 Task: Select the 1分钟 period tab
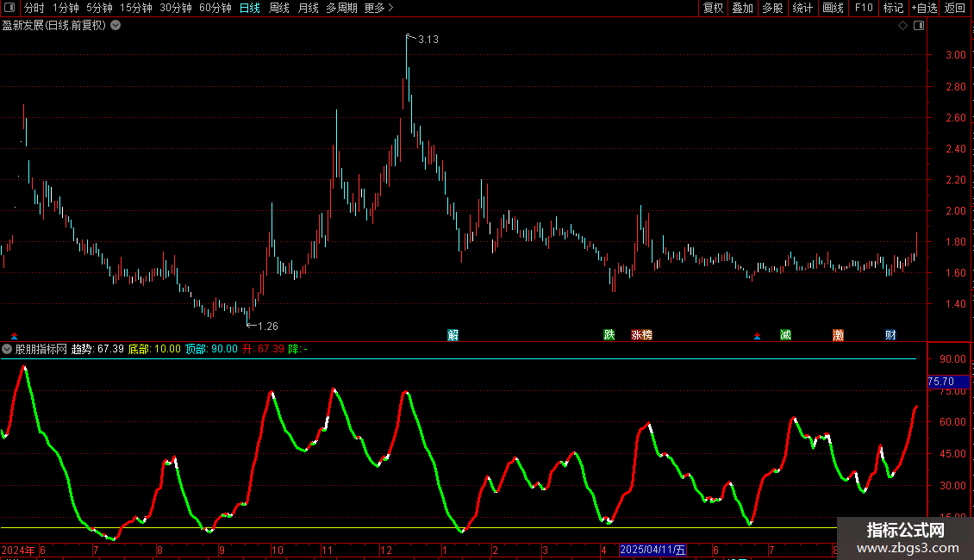(x=66, y=8)
